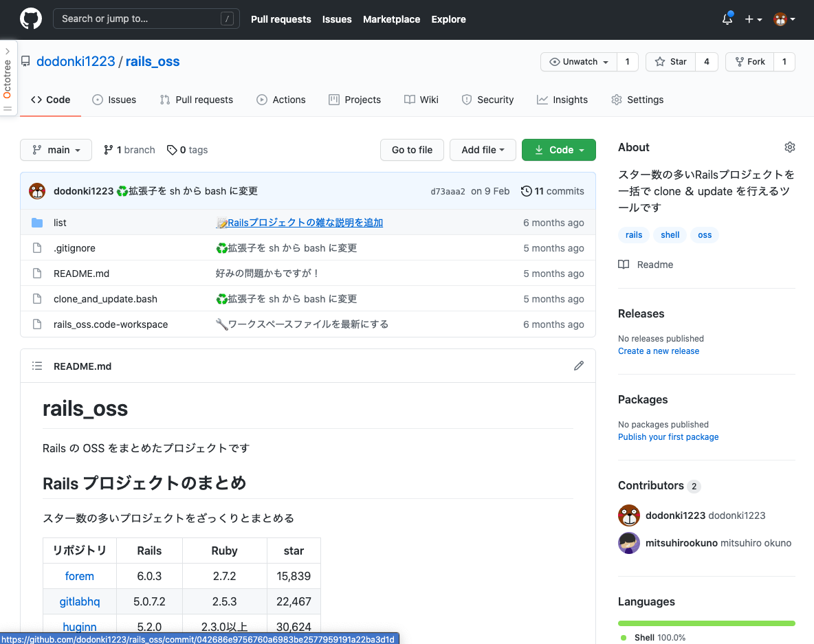Open the .gitignore file
Viewport: 814px width, 644px height.
point(74,248)
